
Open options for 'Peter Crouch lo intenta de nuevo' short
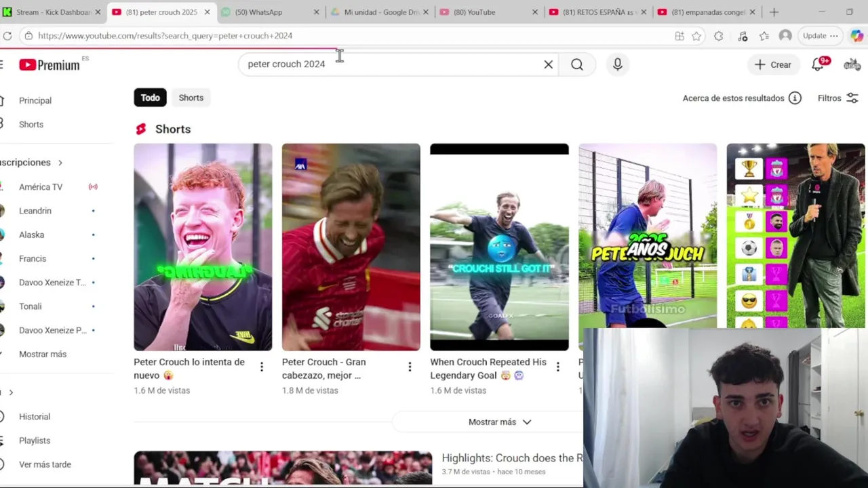(262, 367)
